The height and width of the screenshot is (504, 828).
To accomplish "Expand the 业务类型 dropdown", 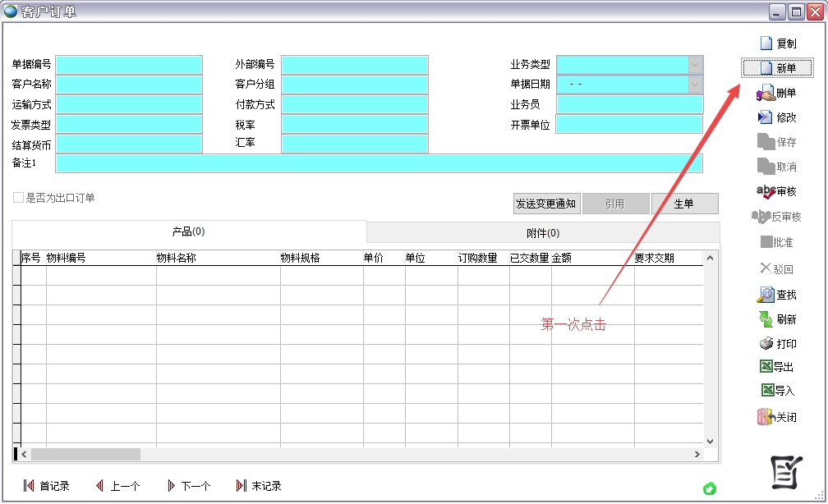I will [695, 65].
